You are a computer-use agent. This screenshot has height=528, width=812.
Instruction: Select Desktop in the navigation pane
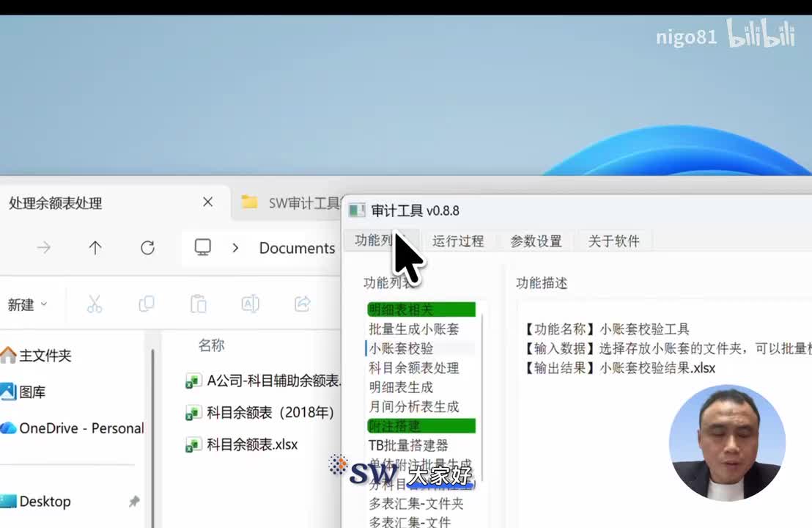click(36, 501)
